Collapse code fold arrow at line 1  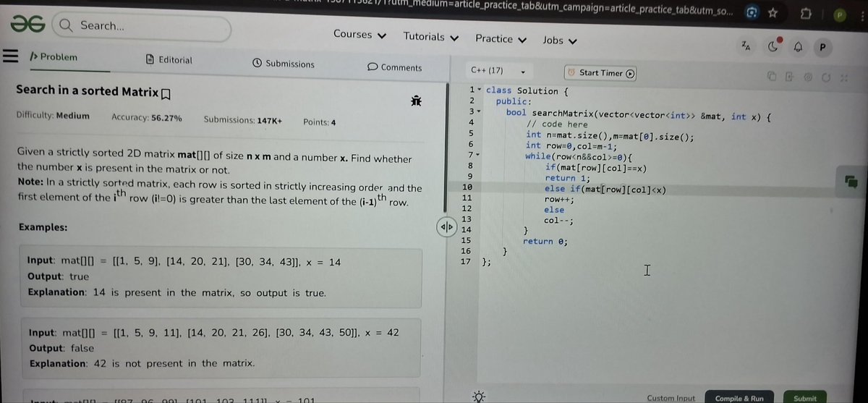[x=479, y=90]
